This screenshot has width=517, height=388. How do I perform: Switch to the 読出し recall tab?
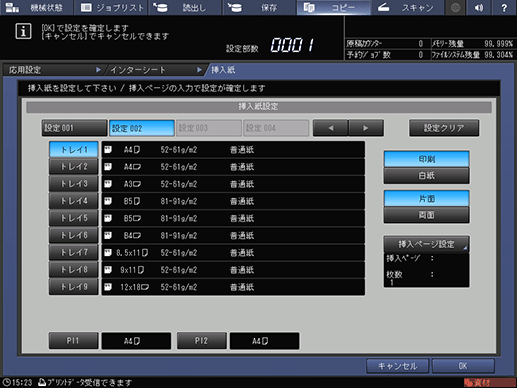coord(185,7)
